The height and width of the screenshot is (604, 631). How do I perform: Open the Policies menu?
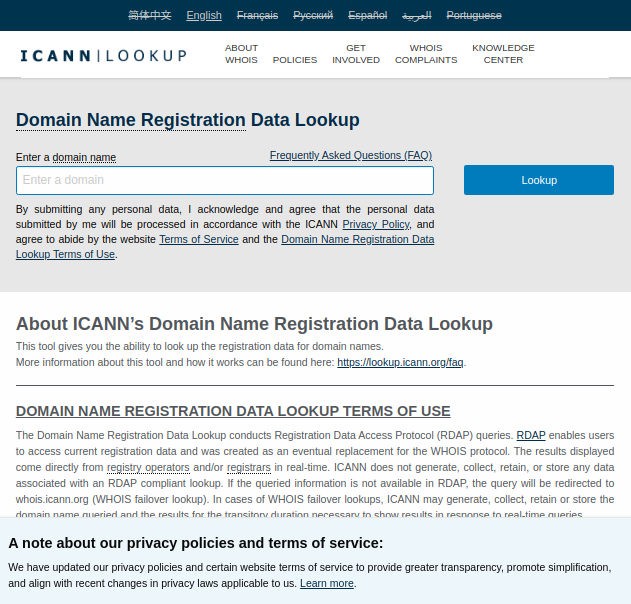[295, 60]
